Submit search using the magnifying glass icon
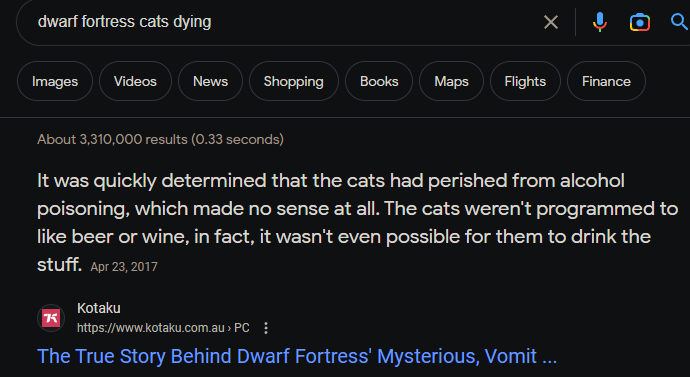Image resolution: width=690 pixels, height=377 pixels. click(679, 21)
